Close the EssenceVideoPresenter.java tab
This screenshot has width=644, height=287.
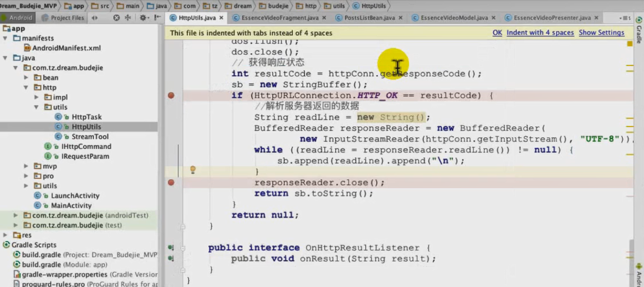tap(596, 18)
